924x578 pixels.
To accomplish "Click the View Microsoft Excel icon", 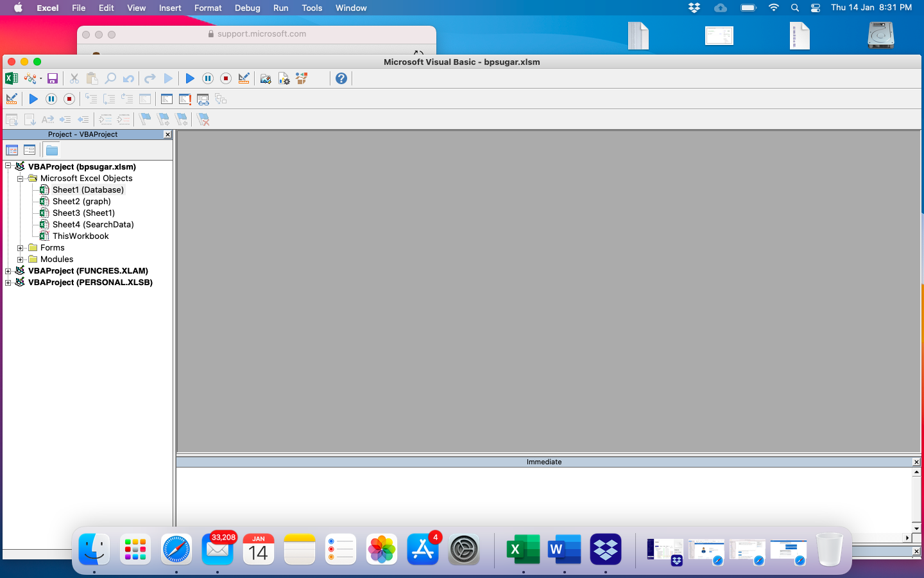I will point(10,78).
